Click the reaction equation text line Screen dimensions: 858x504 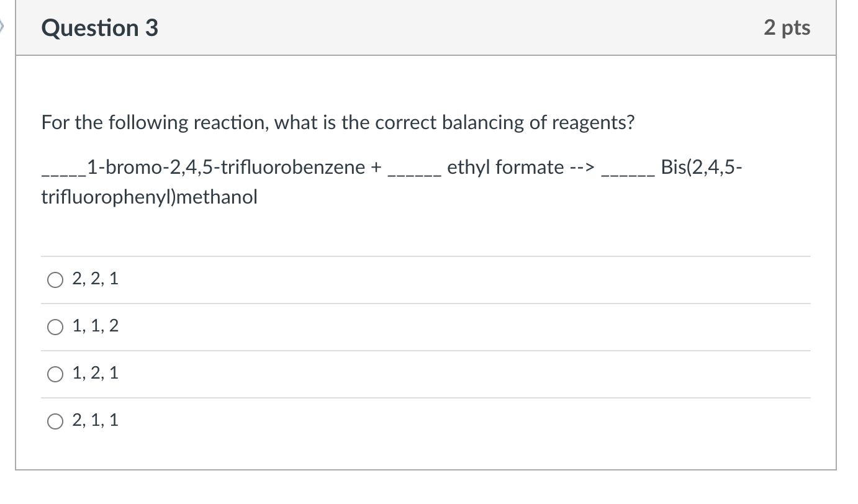pos(391,166)
